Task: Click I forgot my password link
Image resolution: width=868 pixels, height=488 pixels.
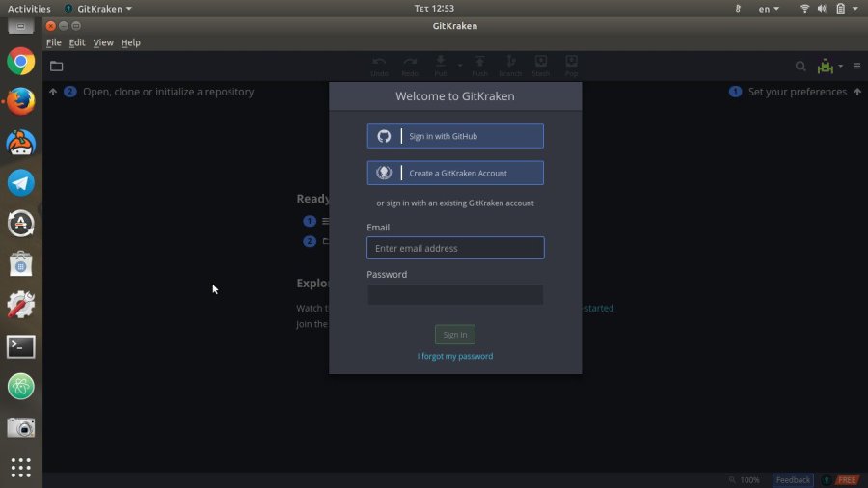Action: 455,356
